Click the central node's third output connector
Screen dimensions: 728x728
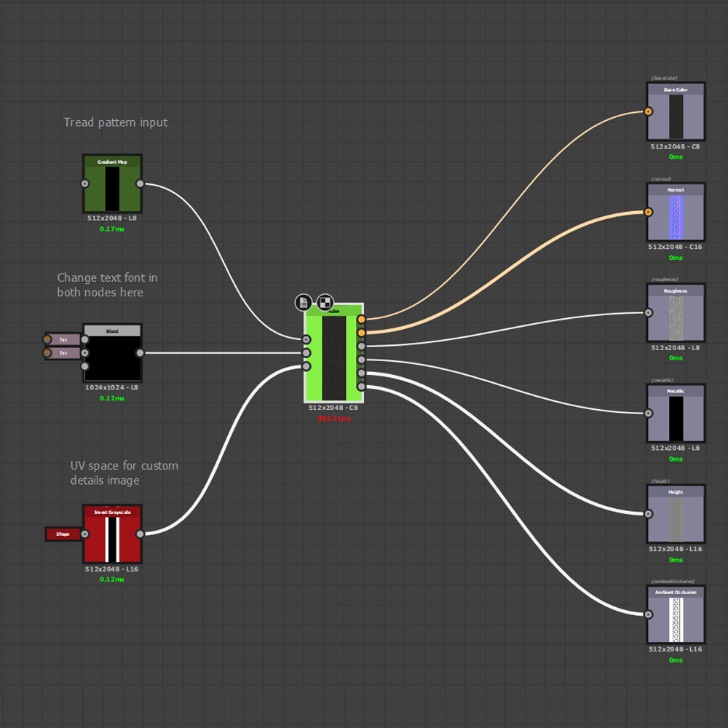coord(362,347)
